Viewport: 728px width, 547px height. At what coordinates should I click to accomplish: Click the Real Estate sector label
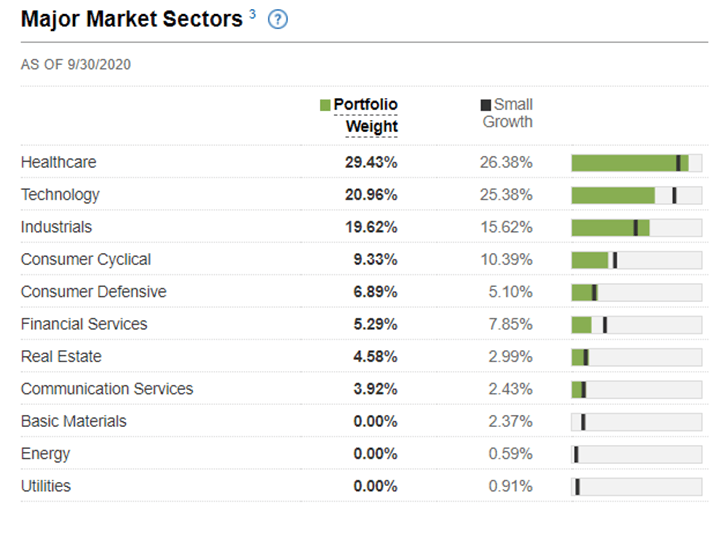pos(61,357)
